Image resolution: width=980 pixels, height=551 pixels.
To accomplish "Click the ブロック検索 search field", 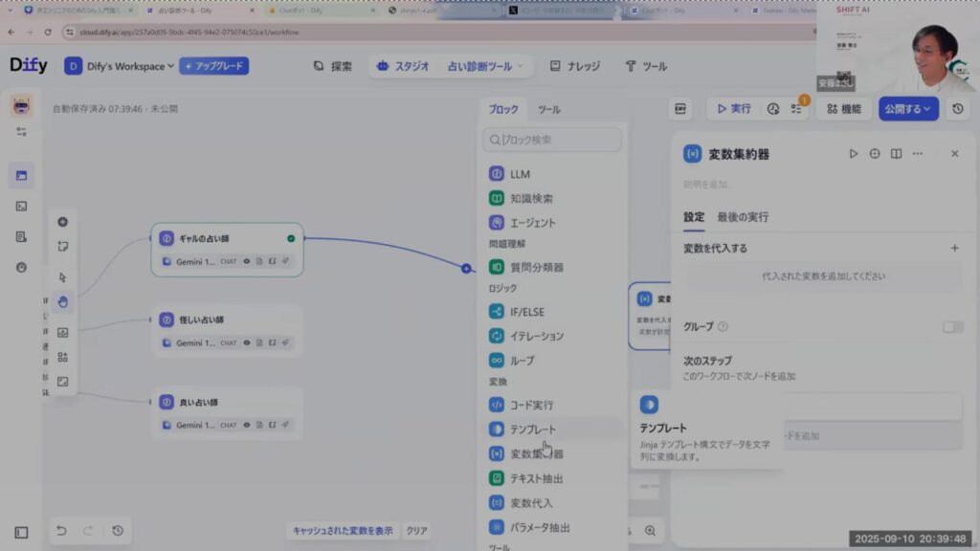I will pos(554,140).
